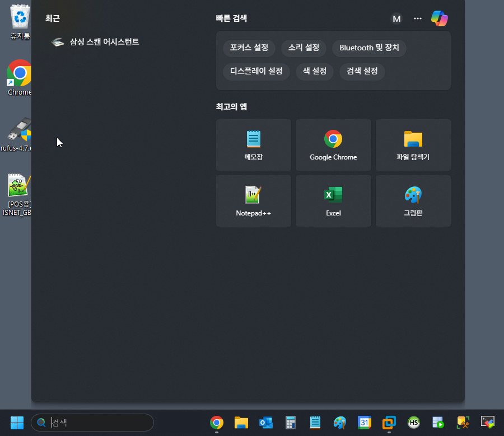Launch Notepad++ from top apps
Viewport: 504px width, 436px height.
pos(254,201)
